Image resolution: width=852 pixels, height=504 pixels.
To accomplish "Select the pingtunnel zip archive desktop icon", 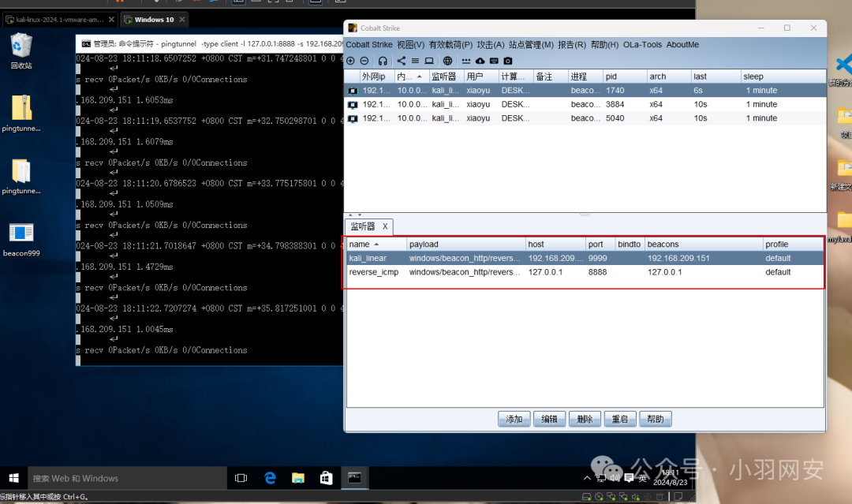I will point(21,114).
